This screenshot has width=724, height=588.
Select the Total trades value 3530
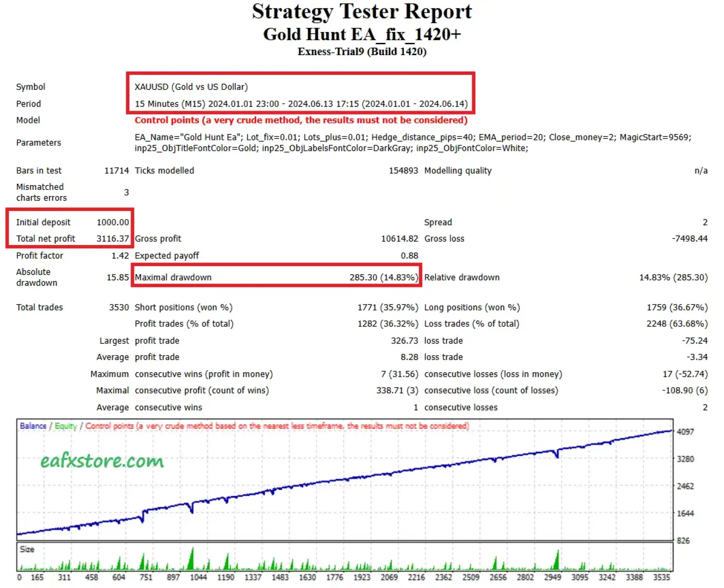(x=119, y=307)
